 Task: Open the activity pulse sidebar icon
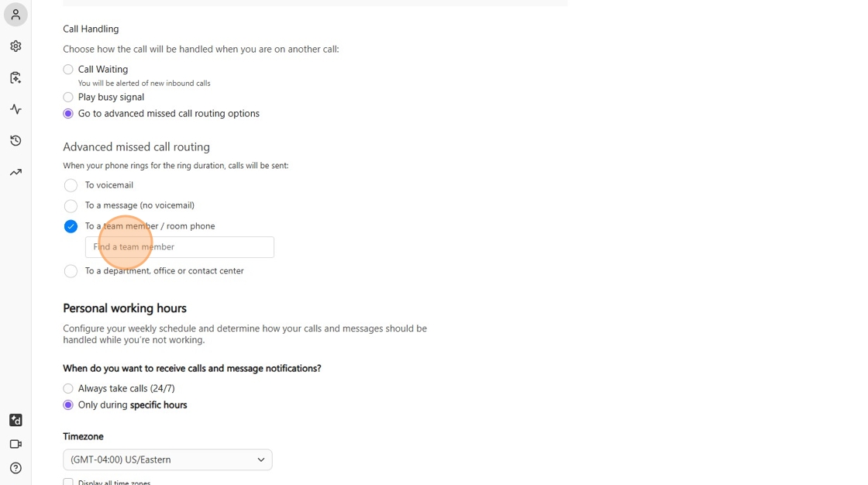pyautogui.click(x=15, y=109)
